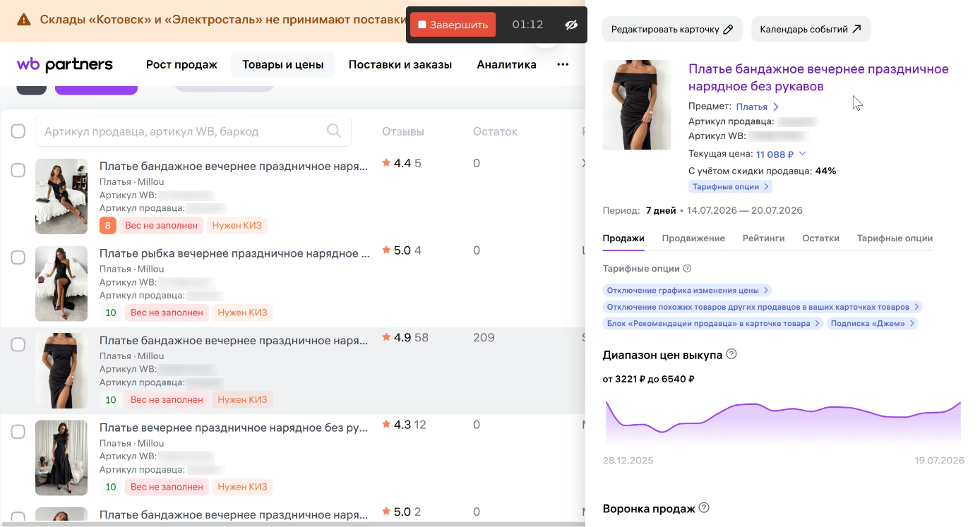Open Аналитика menu
Screen dimensions: 980x527
click(x=506, y=65)
